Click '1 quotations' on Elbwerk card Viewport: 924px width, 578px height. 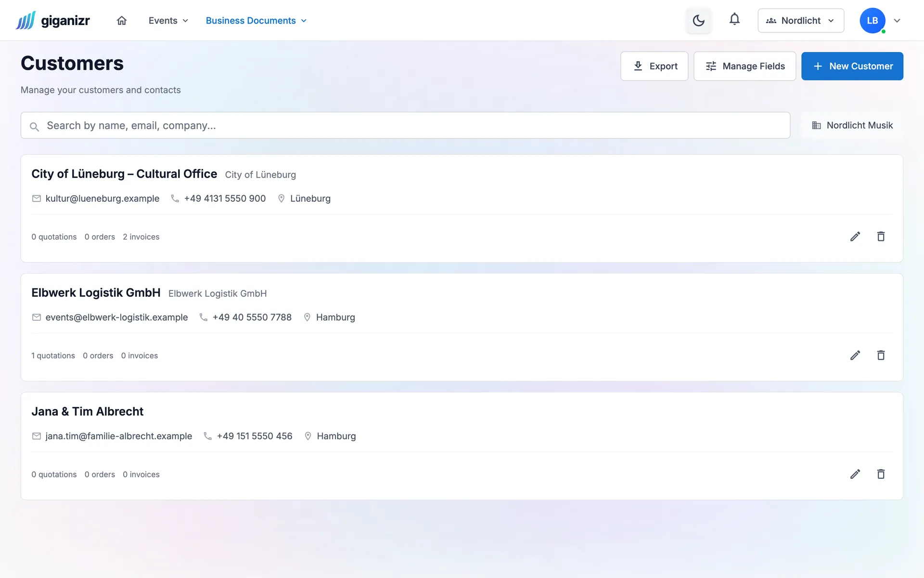(53, 355)
